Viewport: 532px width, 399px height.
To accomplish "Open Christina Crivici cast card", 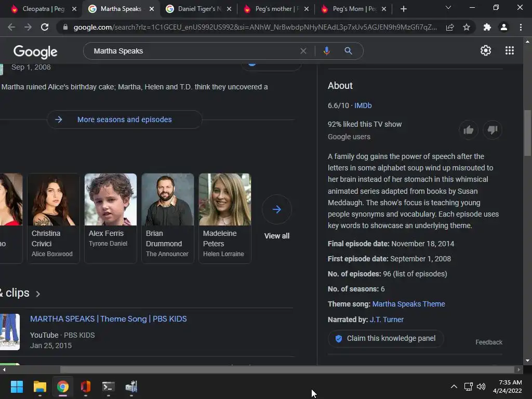I will [x=54, y=218].
